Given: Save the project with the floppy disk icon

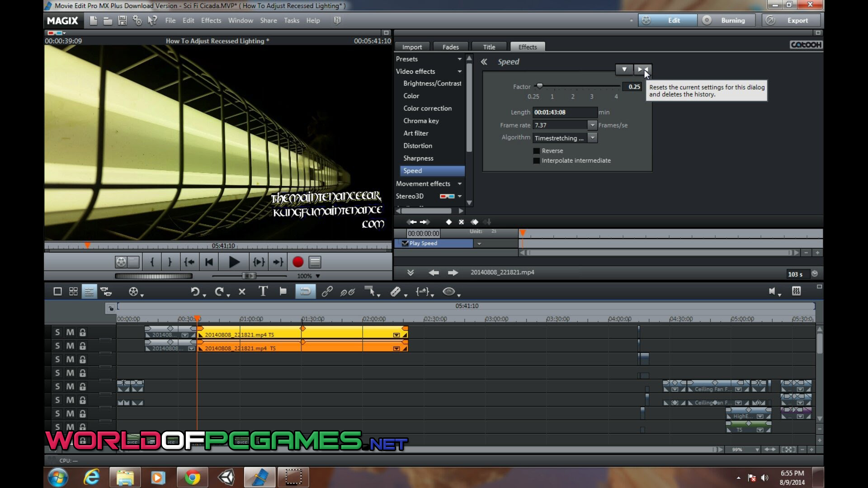Looking at the screenshot, I should pos(122,20).
